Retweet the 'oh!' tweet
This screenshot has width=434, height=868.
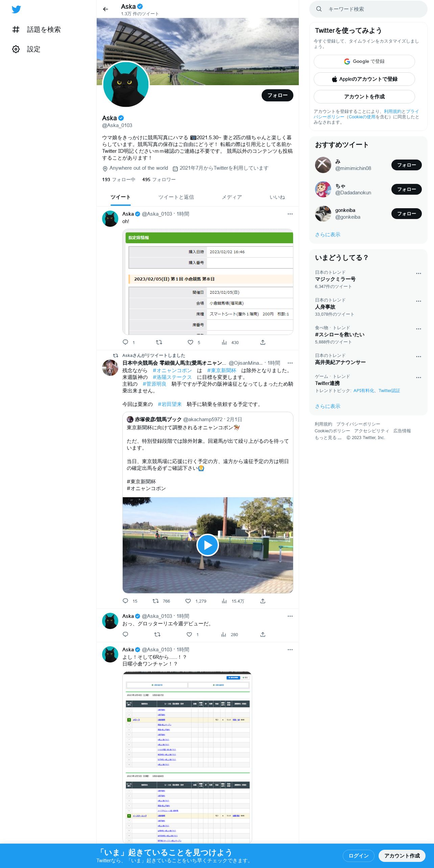click(x=159, y=342)
